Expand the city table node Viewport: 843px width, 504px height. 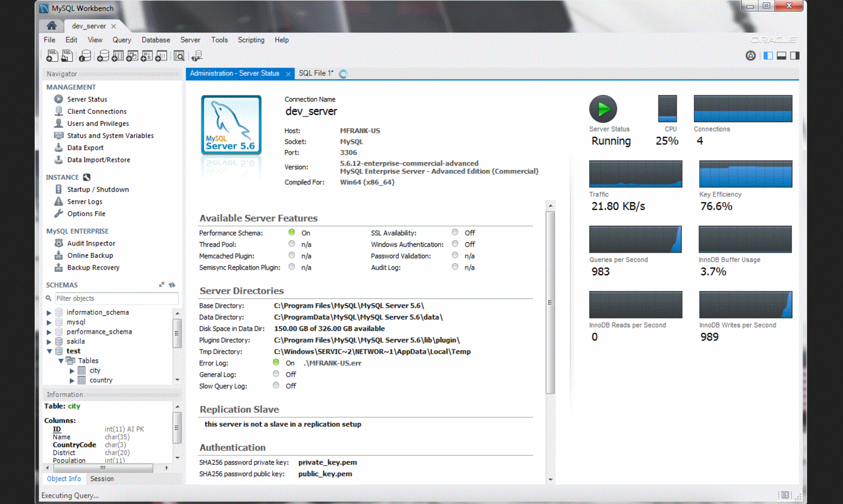pos(72,371)
